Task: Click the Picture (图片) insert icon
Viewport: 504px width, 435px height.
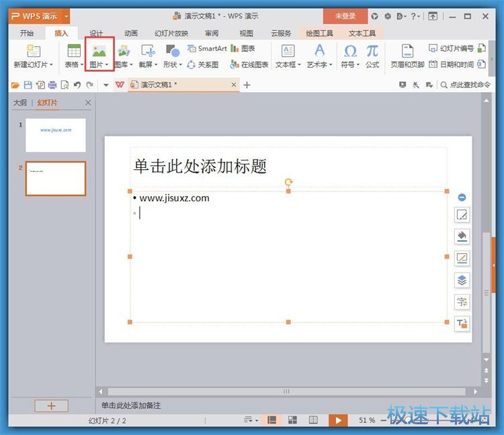Action: pyautogui.click(x=99, y=52)
